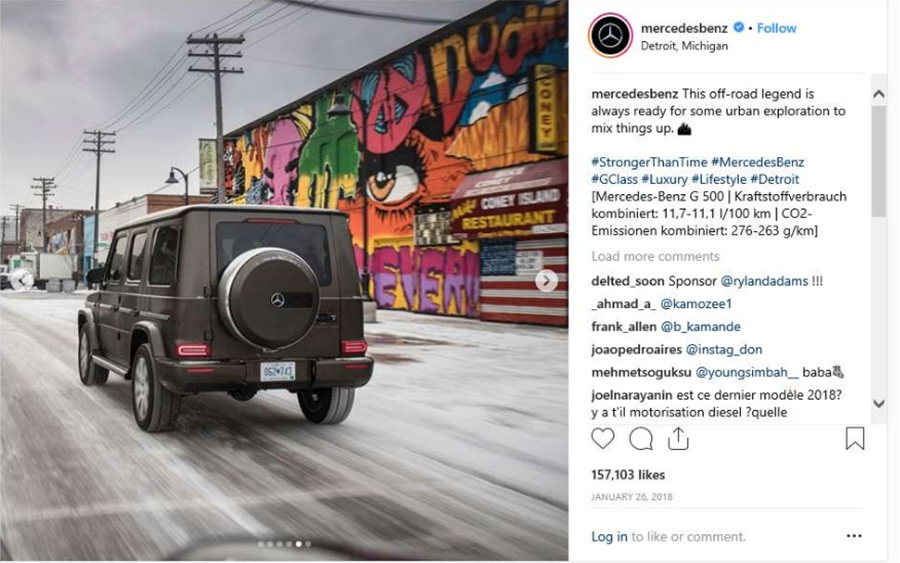Click Log in to like or comment
The width and height of the screenshot is (900, 563).
pos(609,537)
